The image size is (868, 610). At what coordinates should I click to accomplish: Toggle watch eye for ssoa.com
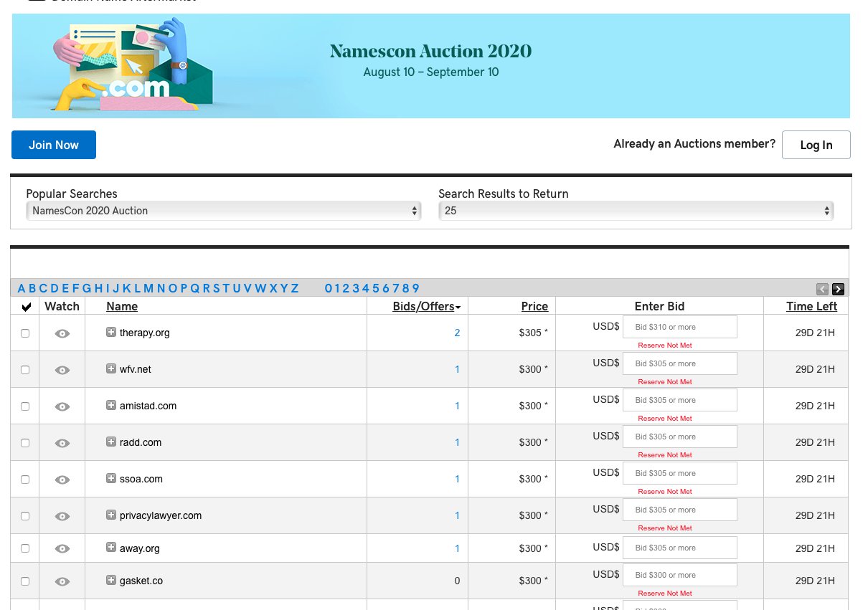[62, 480]
